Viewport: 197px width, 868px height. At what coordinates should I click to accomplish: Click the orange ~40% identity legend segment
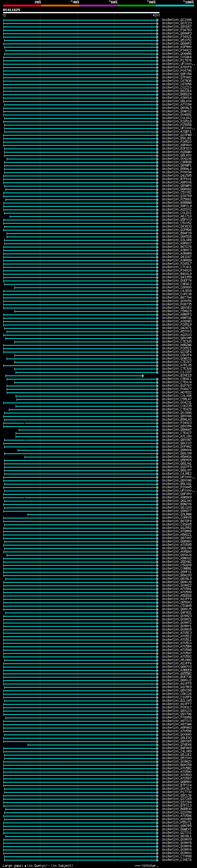pos(60,6)
